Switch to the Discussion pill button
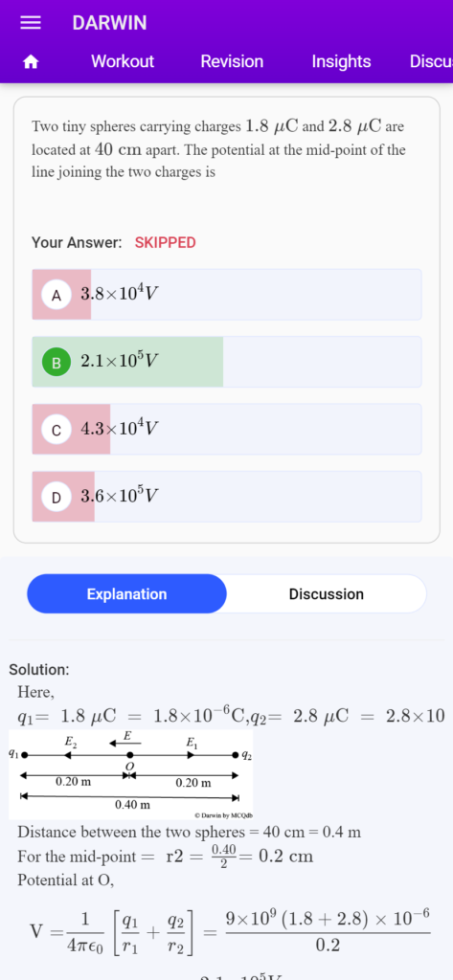The width and height of the screenshot is (453, 980). [326, 593]
